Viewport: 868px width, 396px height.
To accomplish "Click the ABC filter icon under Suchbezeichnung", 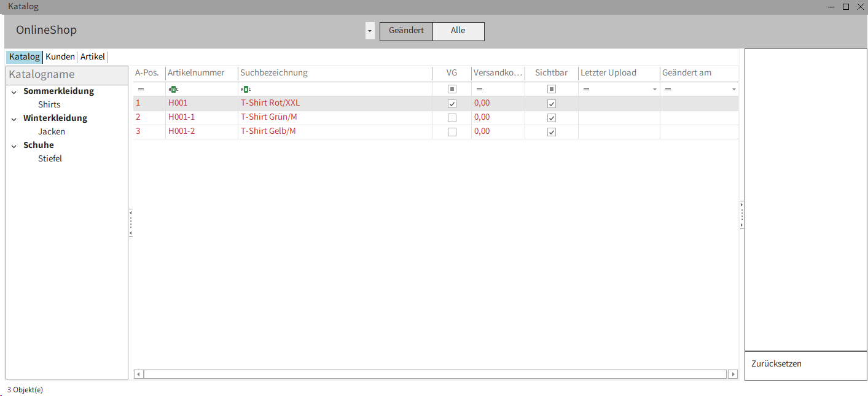I will coord(246,90).
